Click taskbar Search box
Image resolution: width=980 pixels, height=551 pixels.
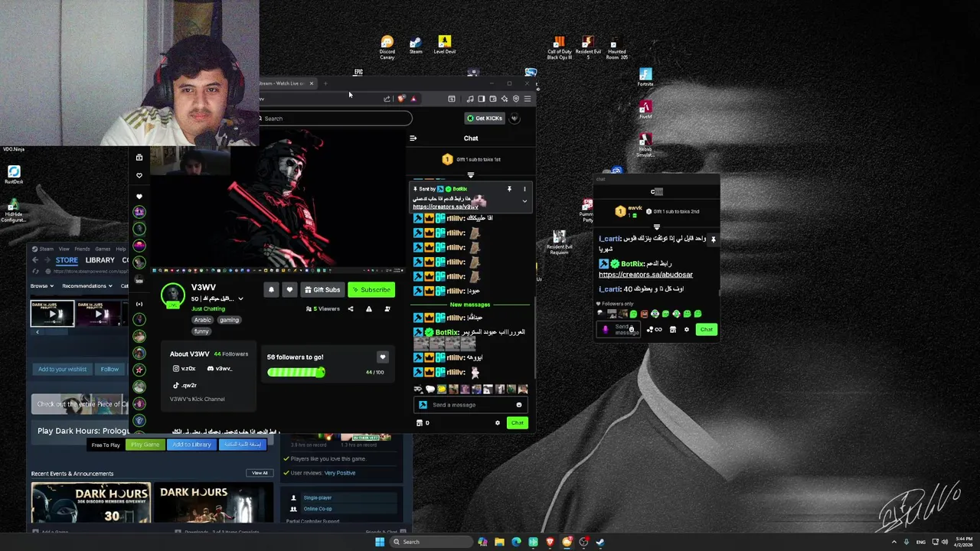pyautogui.click(x=430, y=542)
